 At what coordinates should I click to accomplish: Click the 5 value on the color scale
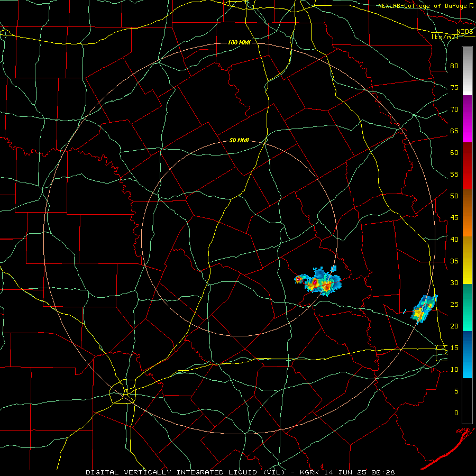coord(456,391)
